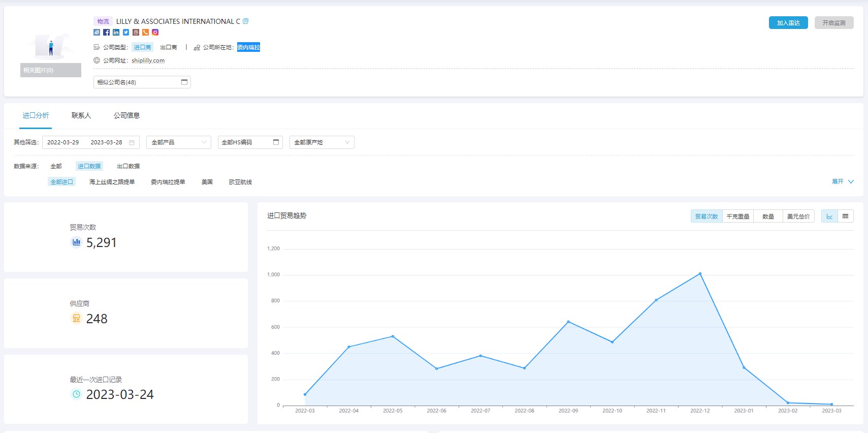Viewport: 868px width, 433px height.
Task: Click the 加入雷达 button
Action: pos(788,23)
